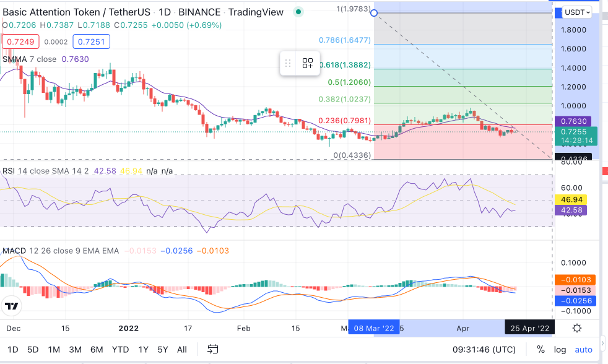The height and width of the screenshot is (364, 608).
Task: Click the 0.618(1.3882) Fibonacci level label
Action: point(345,65)
